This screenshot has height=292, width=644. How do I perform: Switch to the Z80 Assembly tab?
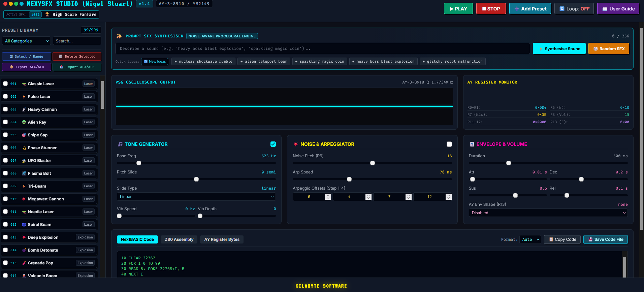179,239
